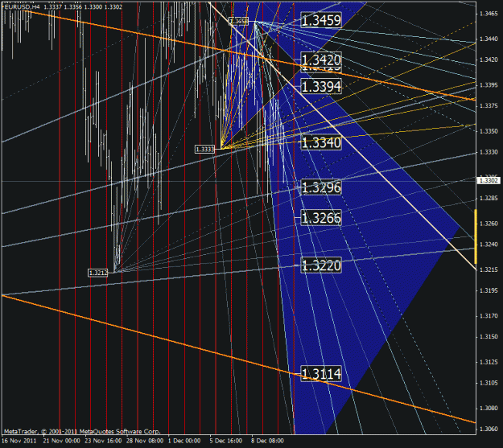Click 1.3105 on the price axis
Viewport: 503px width, 448px height.
(x=489, y=383)
